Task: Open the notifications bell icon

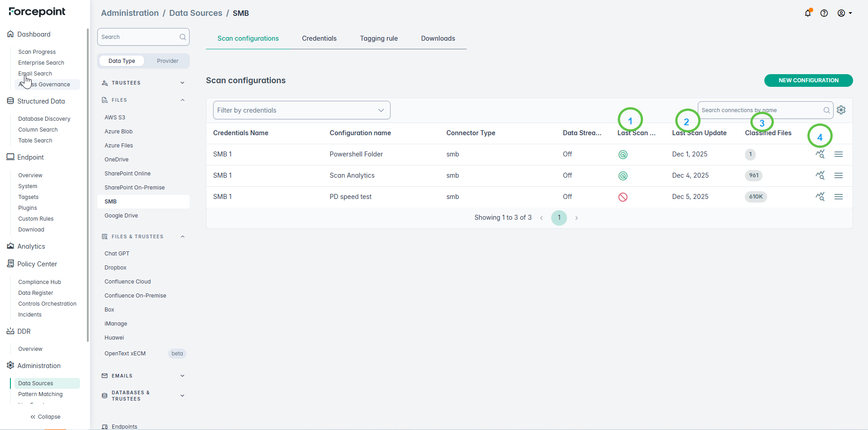Action: pos(808,13)
